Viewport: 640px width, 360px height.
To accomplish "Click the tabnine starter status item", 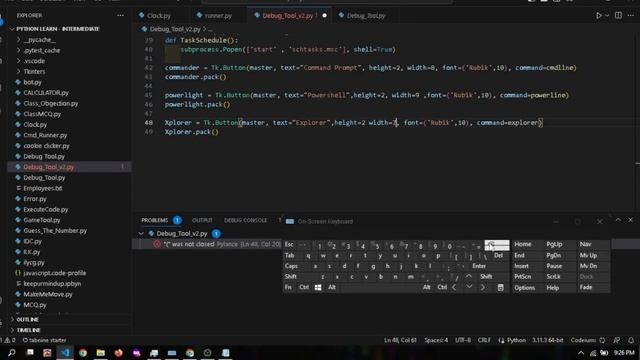I will (44, 340).
